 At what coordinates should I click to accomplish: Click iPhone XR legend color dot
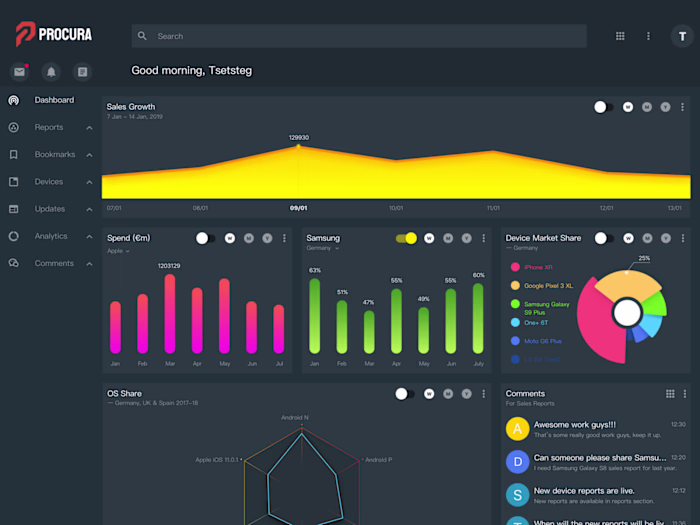[x=515, y=267]
